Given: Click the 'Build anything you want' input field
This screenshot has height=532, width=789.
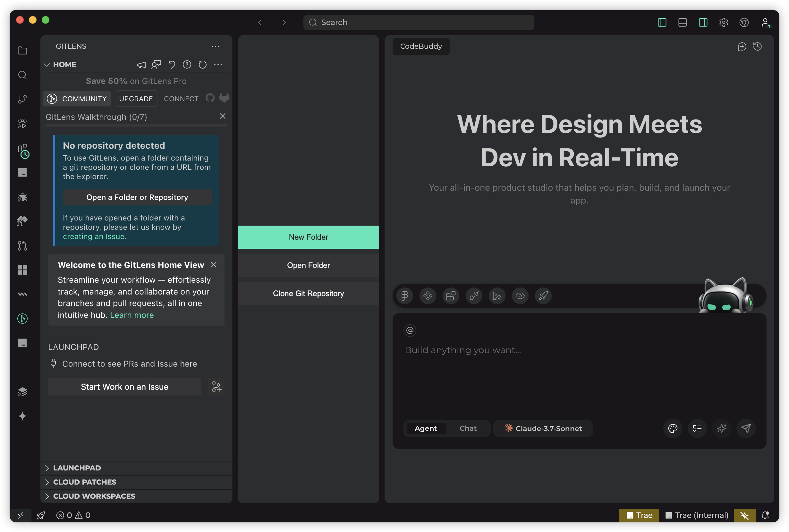Looking at the screenshot, I should coord(462,350).
